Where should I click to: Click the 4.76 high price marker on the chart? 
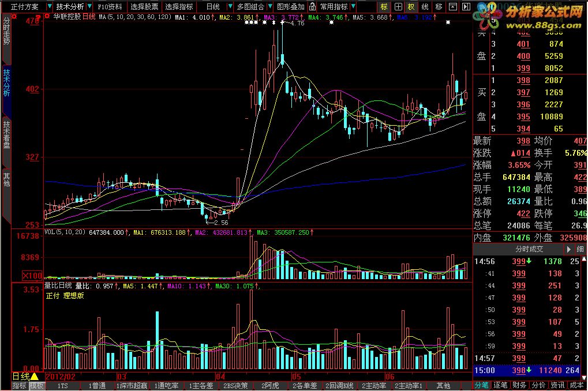[x=297, y=23]
